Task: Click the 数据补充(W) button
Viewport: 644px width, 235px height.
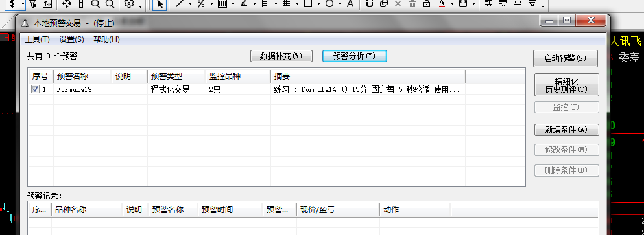Action: coord(281,56)
